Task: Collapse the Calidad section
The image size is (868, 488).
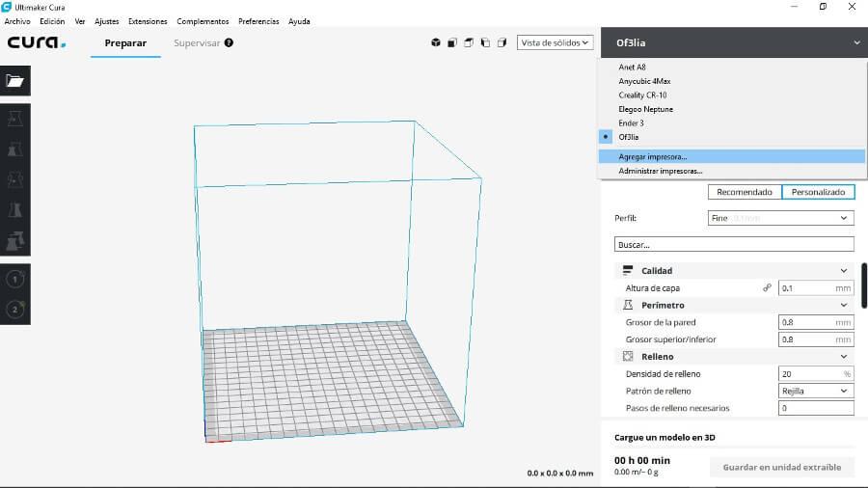Action: [x=843, y=271]
